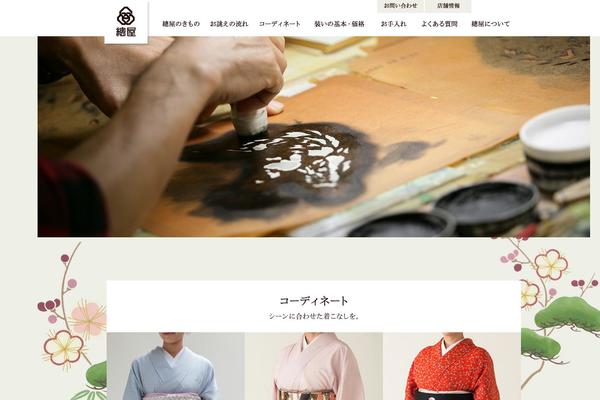
Task: Click the stencil dyeing hero image
Action: tap(313, 137)
